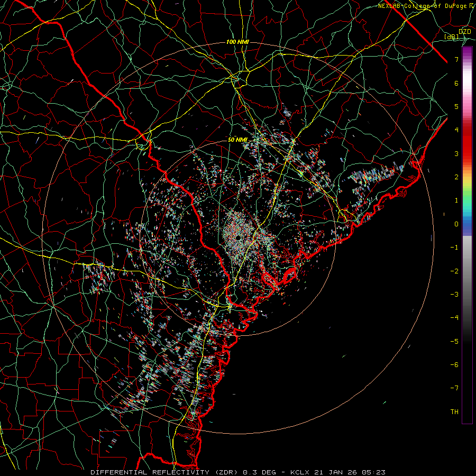476x476 pixels.
Task: Click the DIFFERENTIAL REFLECTIVITY (ZDR) product title
Action: [x=165, y=472]
